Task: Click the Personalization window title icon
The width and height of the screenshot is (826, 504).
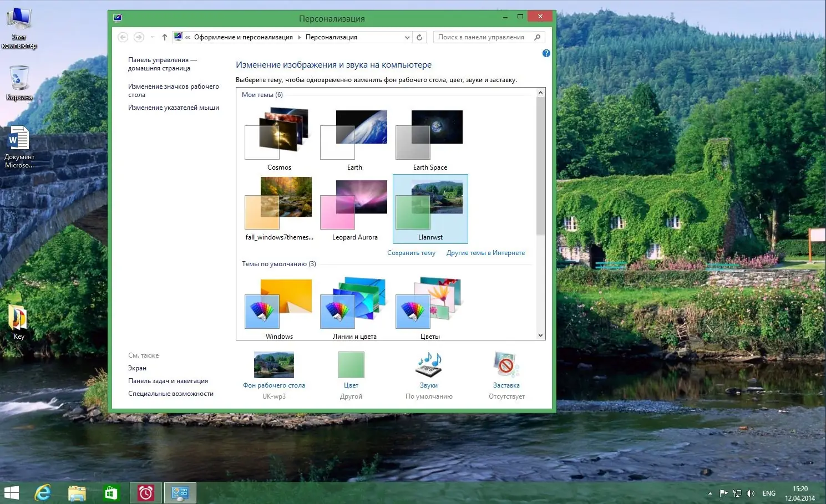Action: [x=118, y=17]
